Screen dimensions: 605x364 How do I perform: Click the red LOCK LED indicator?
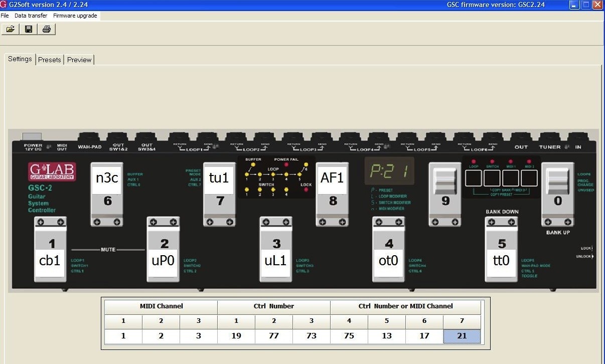coord(306,191)
